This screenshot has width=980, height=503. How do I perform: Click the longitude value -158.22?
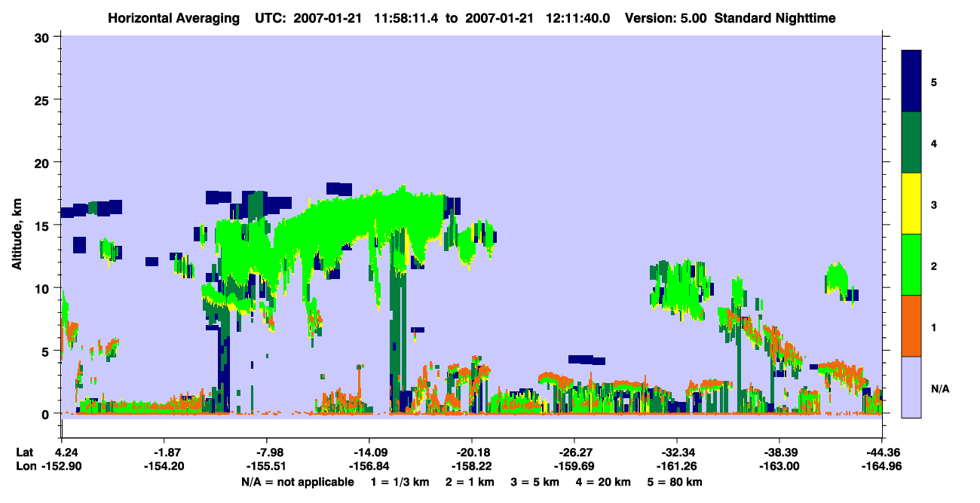[472, 467]
